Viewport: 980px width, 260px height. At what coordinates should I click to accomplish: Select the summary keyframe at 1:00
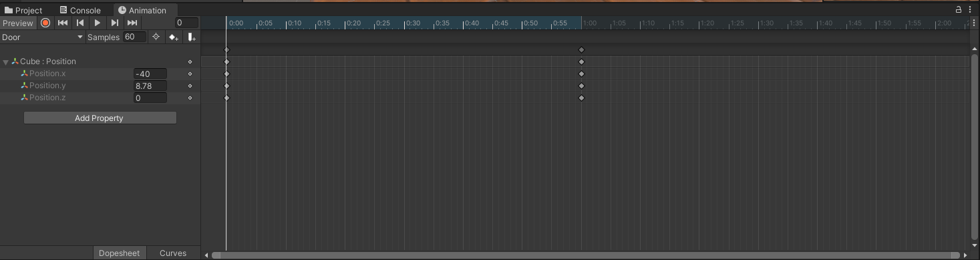[x=581, y=50]
